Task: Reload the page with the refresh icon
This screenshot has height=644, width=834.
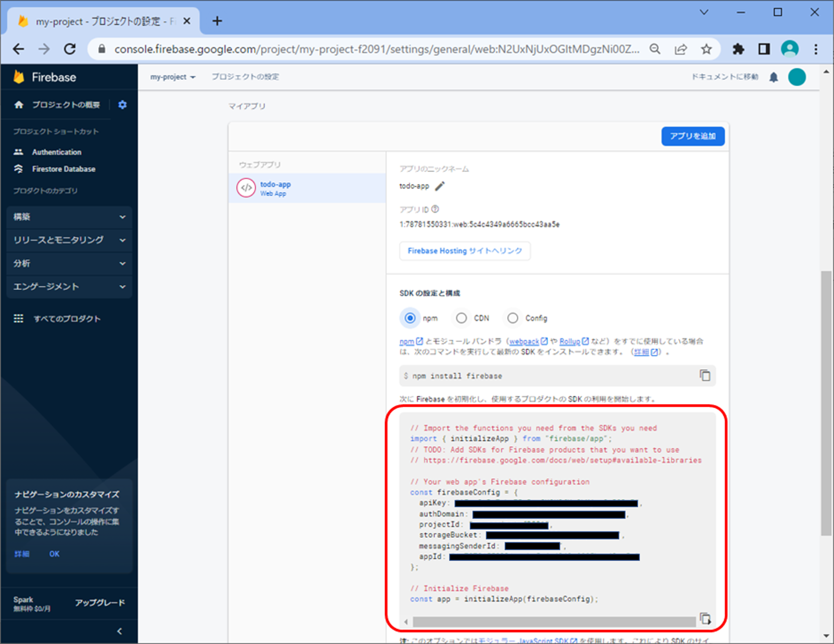Action: (x=70, y=49)
